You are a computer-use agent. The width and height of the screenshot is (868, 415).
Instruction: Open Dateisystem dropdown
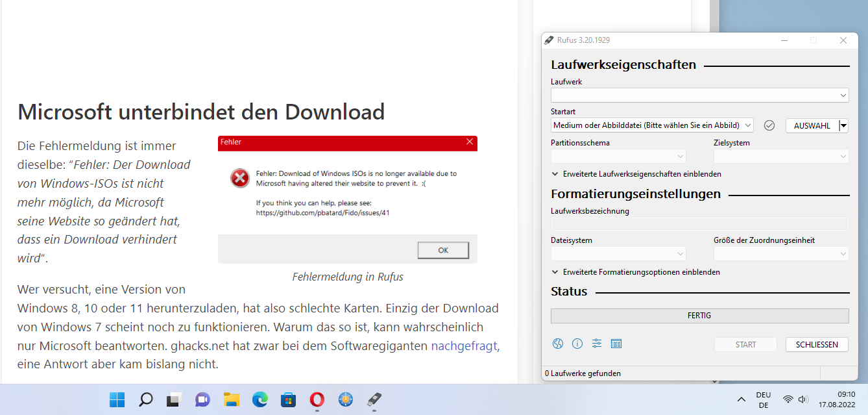click(x=618, y=254)
